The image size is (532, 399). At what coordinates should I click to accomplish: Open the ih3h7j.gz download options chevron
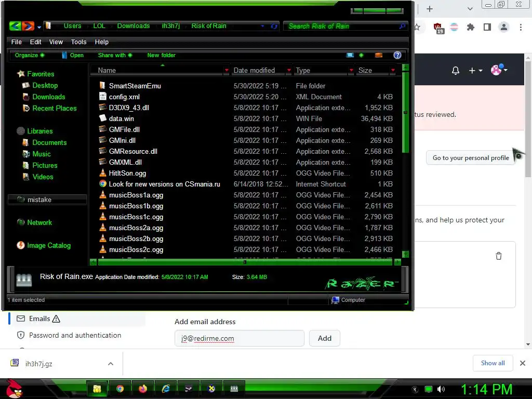coord(110,364)
